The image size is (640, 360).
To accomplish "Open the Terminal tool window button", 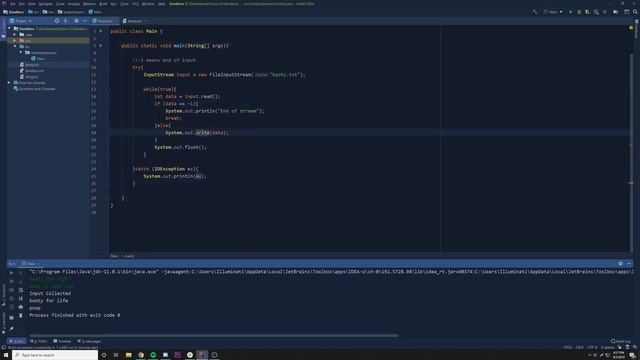I will 62,341.
